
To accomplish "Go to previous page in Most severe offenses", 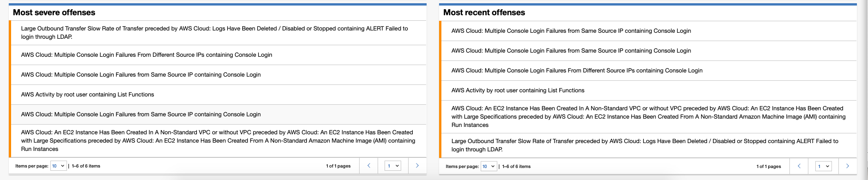I will click(368, 166).
